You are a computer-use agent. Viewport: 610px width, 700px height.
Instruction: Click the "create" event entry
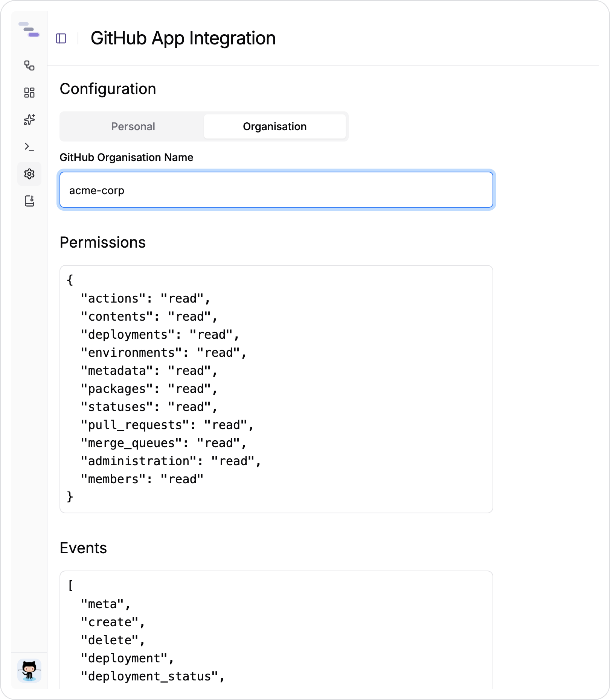tap(113, 622)
